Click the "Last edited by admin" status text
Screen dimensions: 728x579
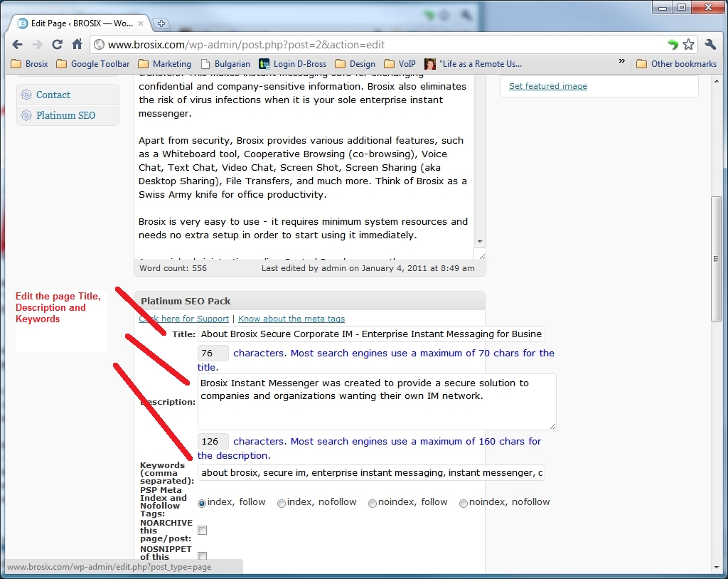(368, 268)
